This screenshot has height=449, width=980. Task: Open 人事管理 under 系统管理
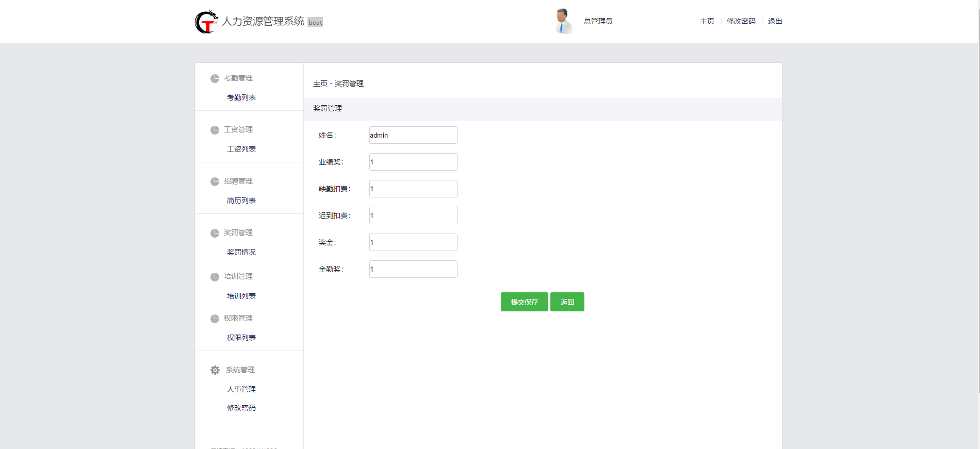coord(241,389)
